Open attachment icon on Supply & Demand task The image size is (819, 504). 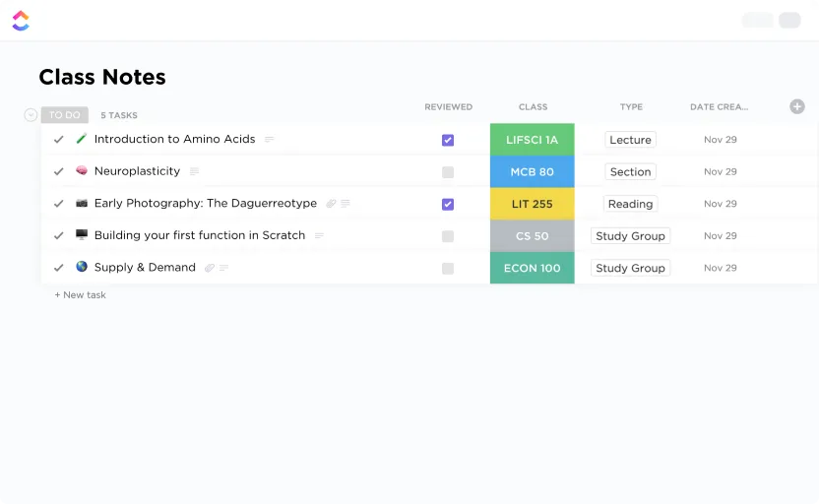tap(210, 268)
